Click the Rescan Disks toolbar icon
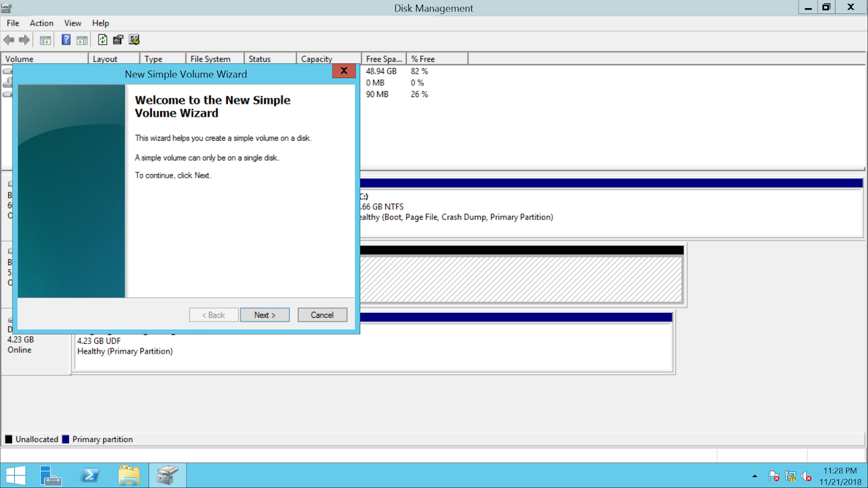The width and height of the screenshot is (868, 488). tap(134, 40)
